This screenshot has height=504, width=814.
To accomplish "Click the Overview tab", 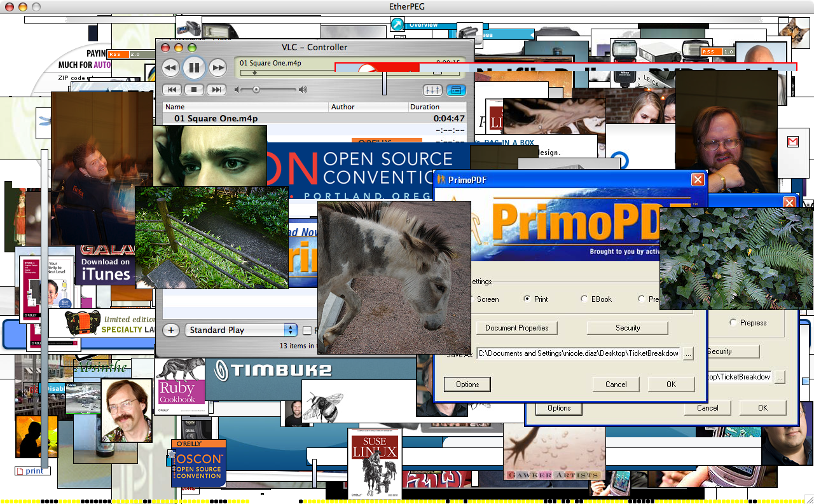I will pos(424,25).
